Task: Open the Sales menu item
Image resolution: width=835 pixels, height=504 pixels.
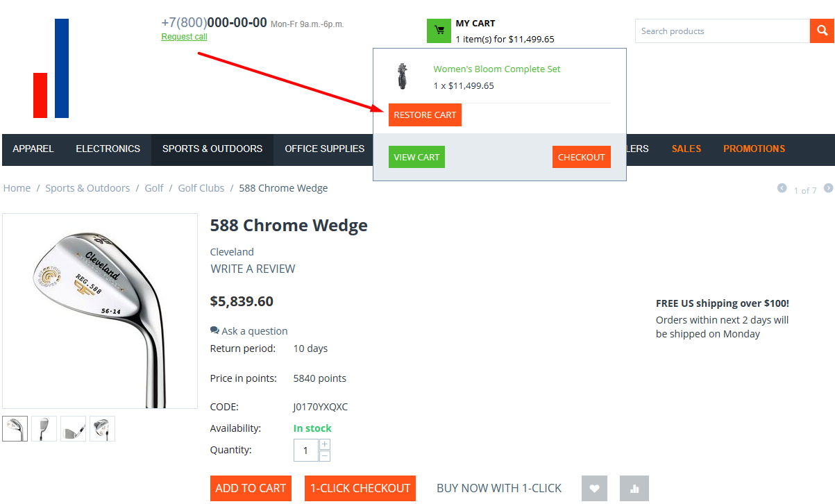Action: coord(686,149)
